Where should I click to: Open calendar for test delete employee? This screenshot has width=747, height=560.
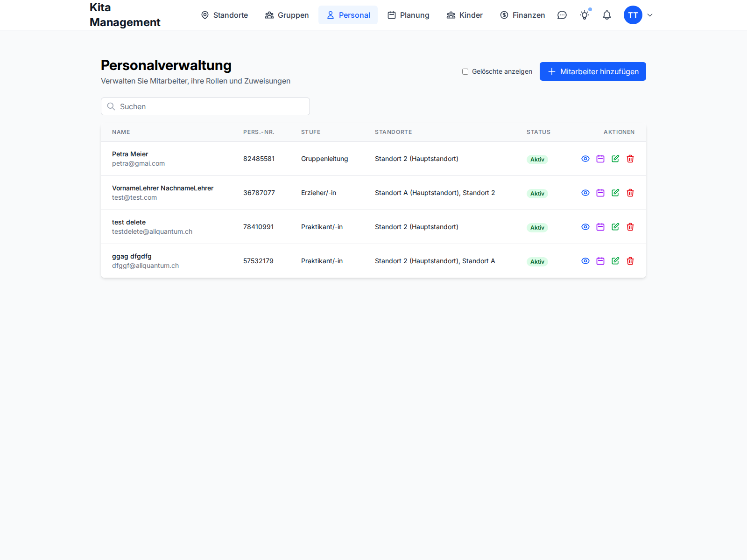tap(600, 227)
